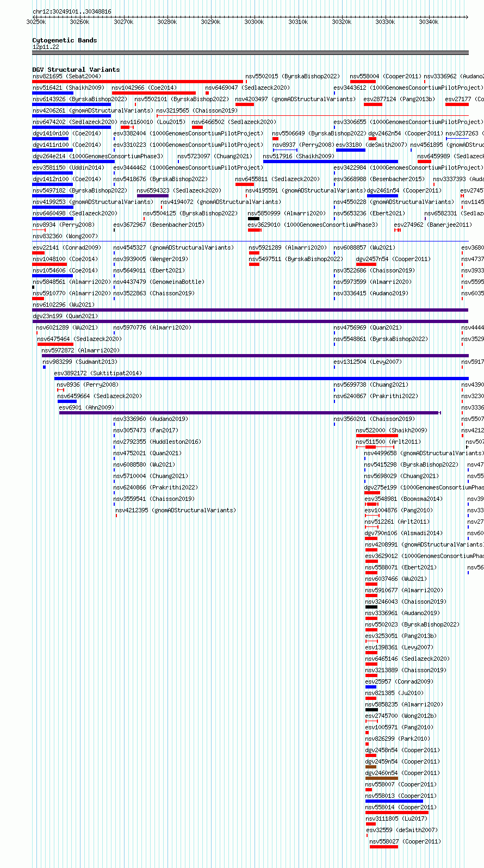Open the nsv821385 (Ju2010) variant
Screen dimensions: 484x868
(394, 693)
